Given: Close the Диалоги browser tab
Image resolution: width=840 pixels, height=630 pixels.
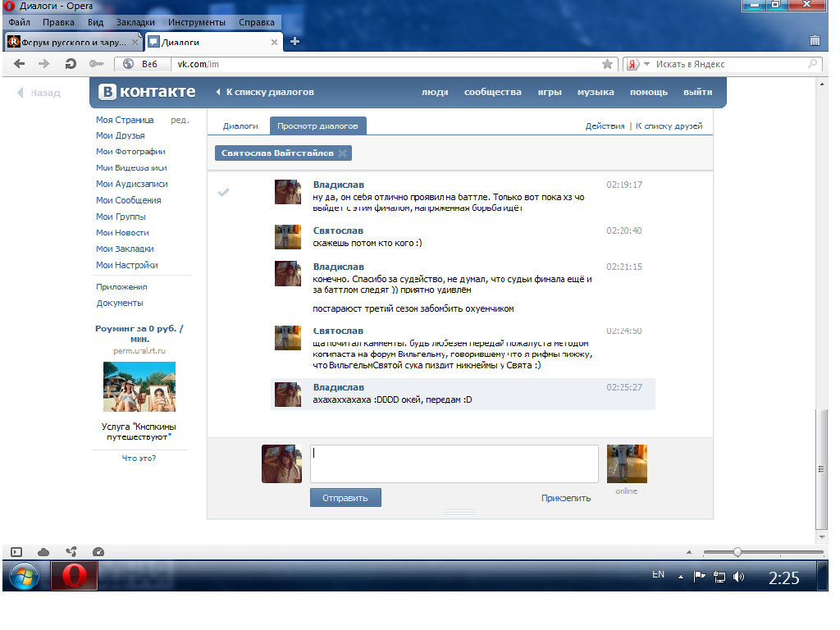Looking at the screenshot, I should (x=274, y=42).
